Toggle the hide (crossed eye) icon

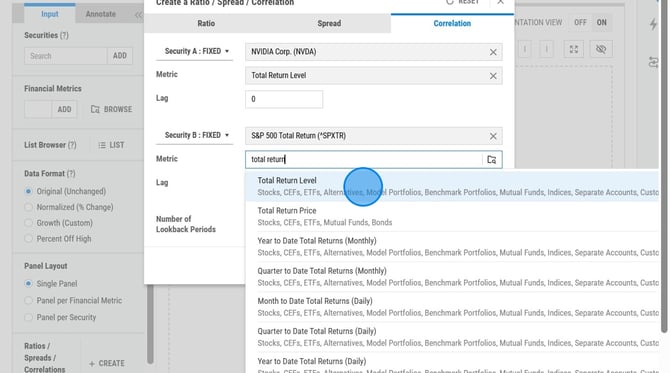tap(601, 49)
